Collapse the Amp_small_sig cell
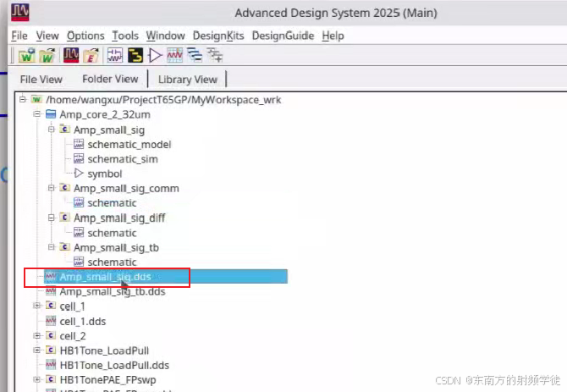The width and height of the screenshot is (567, 392). (52, 129)
